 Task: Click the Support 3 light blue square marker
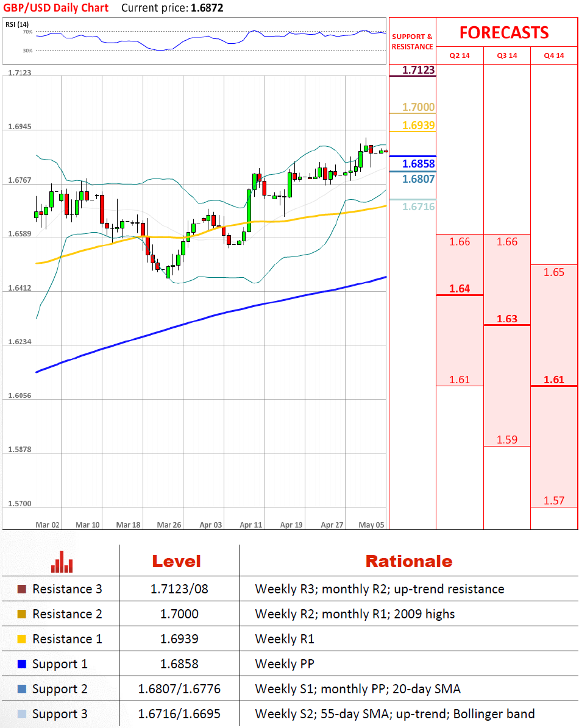click(22, 714)
